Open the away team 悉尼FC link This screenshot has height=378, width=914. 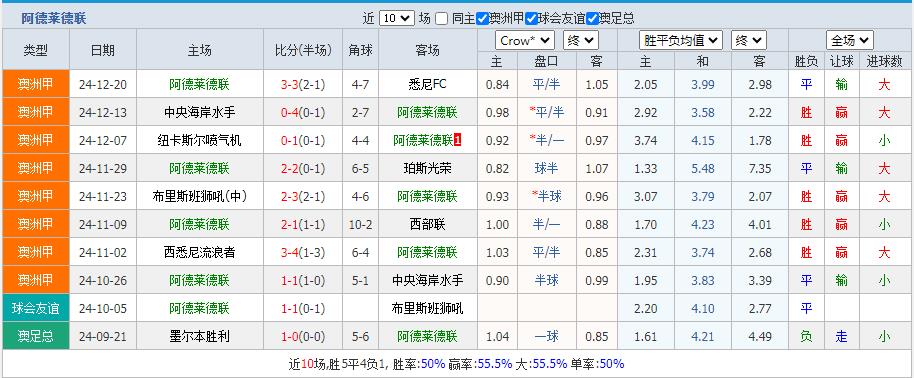point(427,84)
